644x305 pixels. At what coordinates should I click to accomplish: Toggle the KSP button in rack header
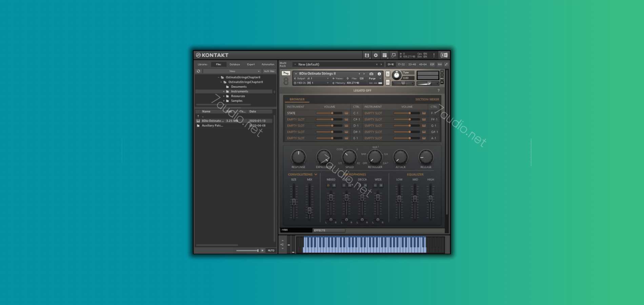(x=432, y=64)
